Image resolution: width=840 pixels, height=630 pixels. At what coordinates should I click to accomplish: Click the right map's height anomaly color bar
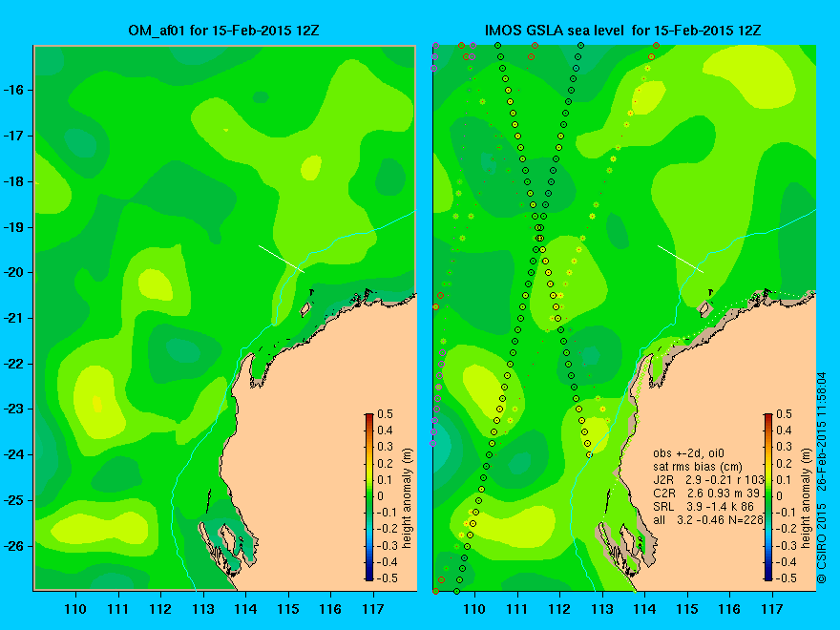click(768, 496)
